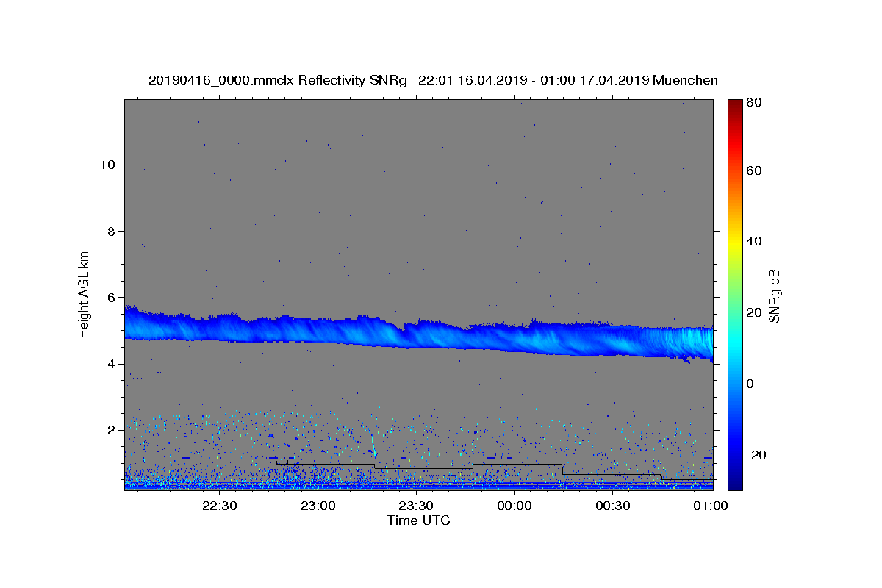Click the plot title text at top

pyautogui.click(x=433, y=81)
